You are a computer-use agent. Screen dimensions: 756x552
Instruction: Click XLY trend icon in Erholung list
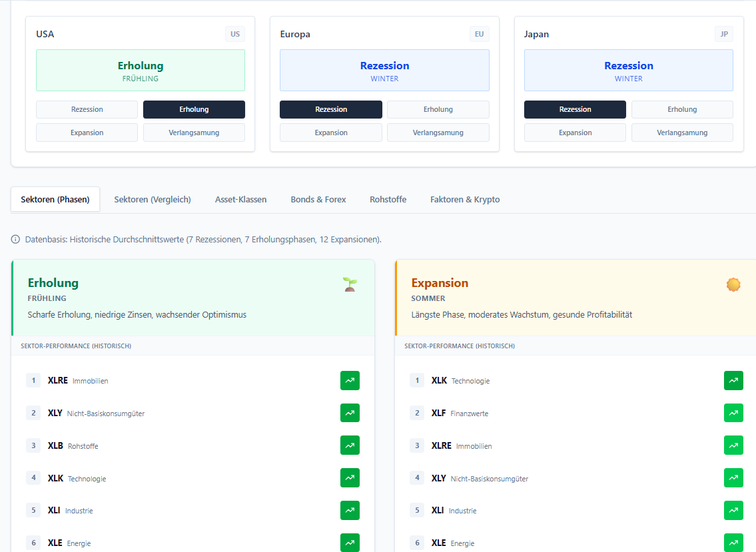(x=350, y=413)
